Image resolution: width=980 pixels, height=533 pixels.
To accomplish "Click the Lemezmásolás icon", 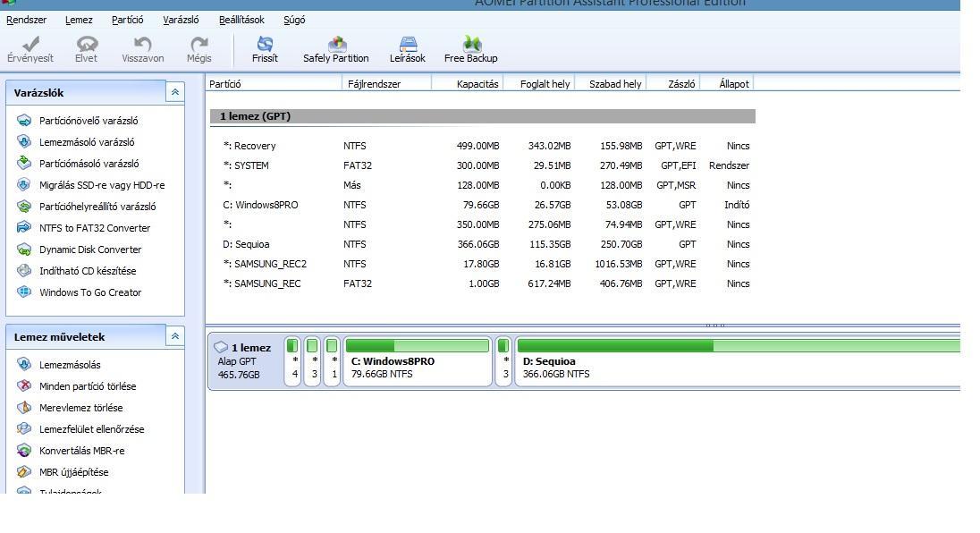I will tap(24, 364).
